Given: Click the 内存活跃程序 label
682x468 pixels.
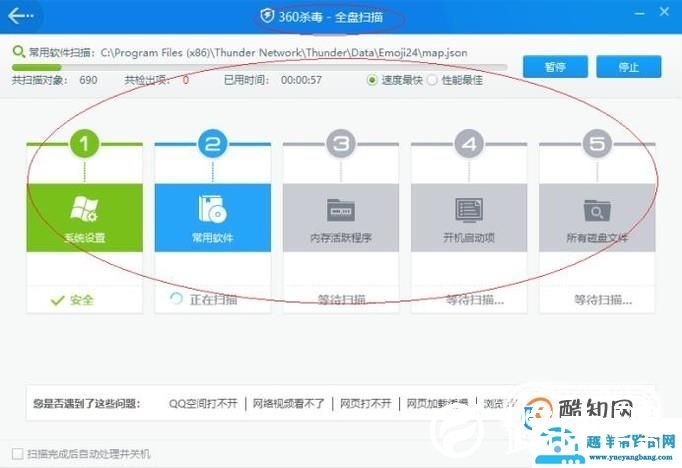Looking at the screenshot, I should pyautogui.click(x=341, y=238).
